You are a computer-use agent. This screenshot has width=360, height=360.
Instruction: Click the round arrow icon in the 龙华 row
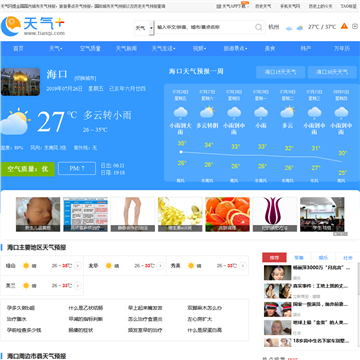coord(160,266)
